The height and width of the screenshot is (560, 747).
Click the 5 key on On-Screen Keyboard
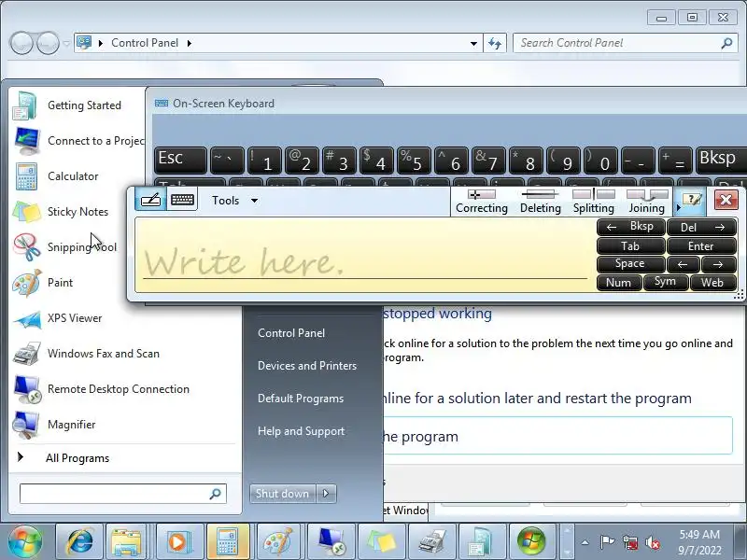(414, 161)
